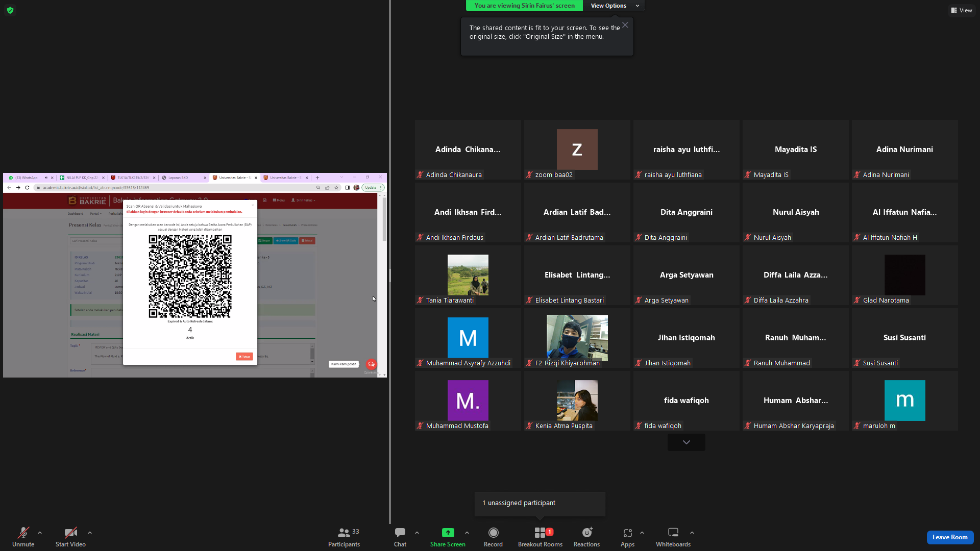Click the shared browser Forward arrow
The image size is (980, 551).
coord(18,188)
